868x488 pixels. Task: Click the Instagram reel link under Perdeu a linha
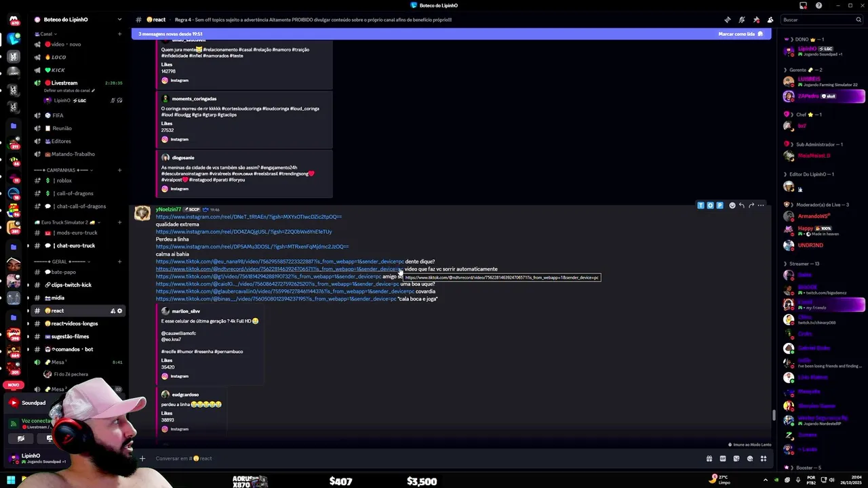point(252,247)
